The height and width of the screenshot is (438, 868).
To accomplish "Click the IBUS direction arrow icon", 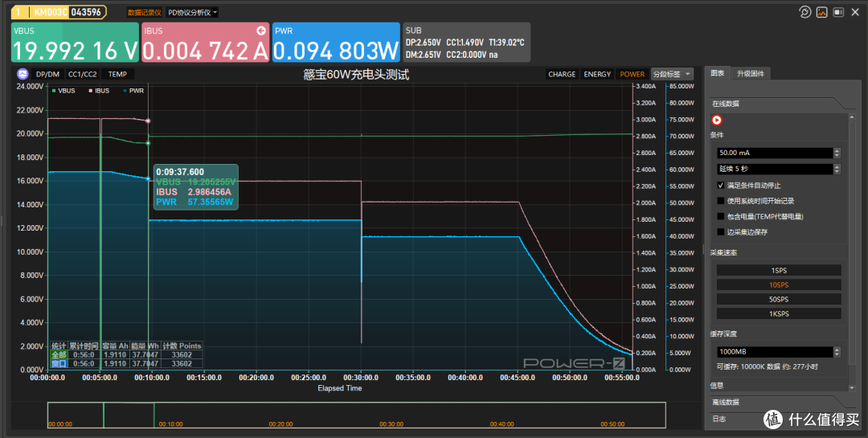I will (x=261, y=31).
